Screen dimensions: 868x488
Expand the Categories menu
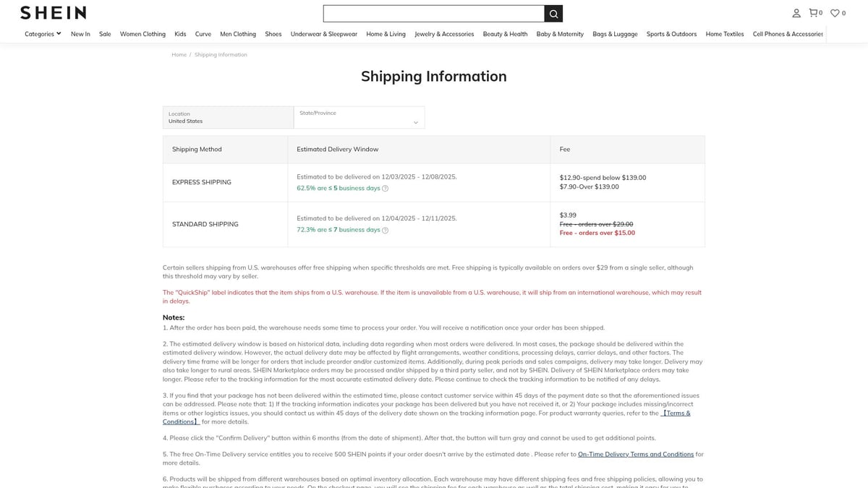pyautogui.click(x=43, y=34)
